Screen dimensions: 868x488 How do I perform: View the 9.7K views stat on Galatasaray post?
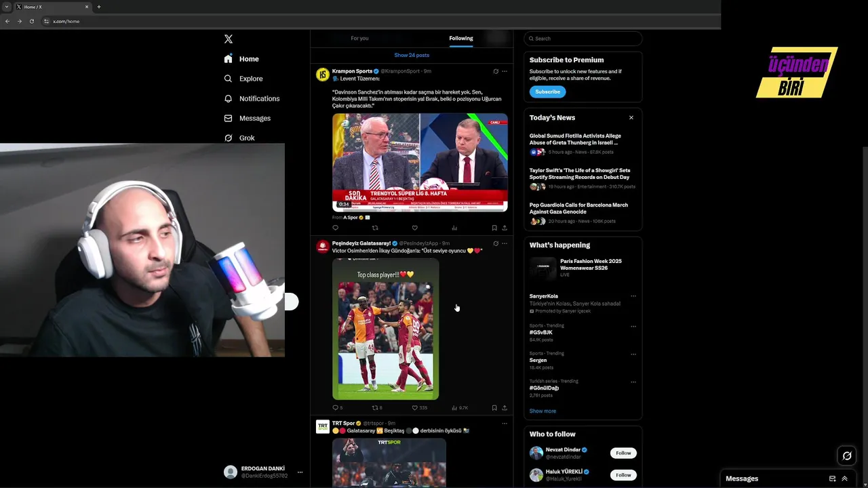tap(460, 408)
